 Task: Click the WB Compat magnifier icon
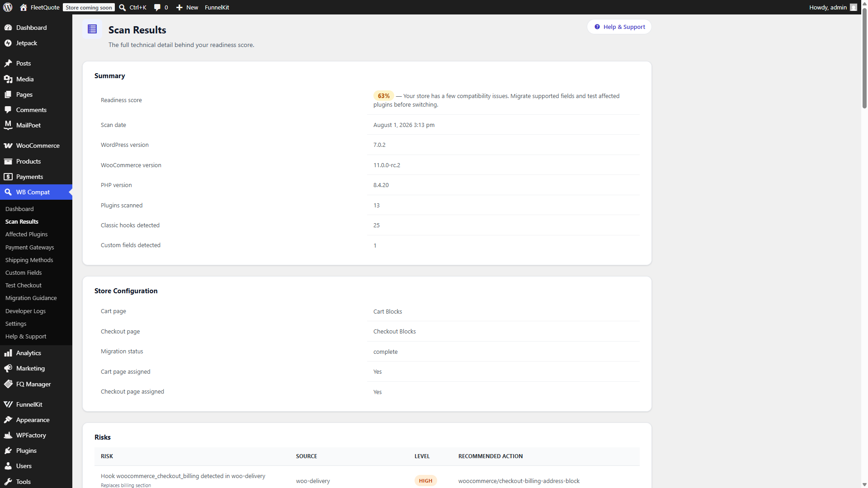8,192
